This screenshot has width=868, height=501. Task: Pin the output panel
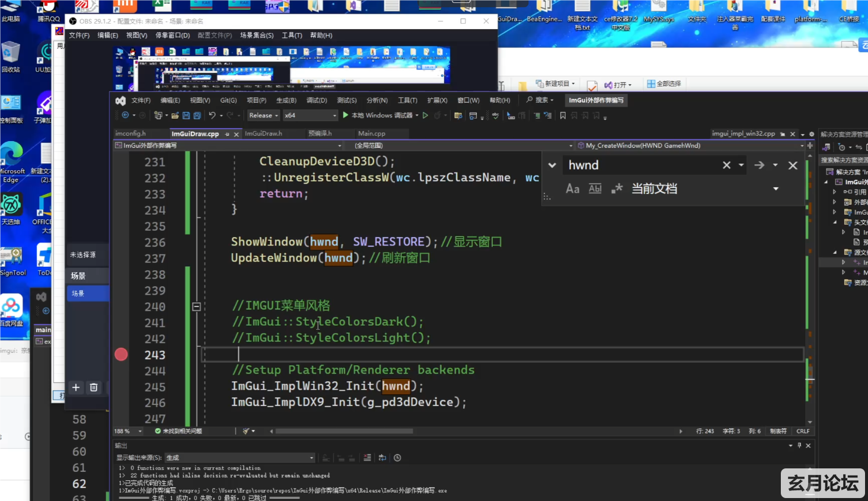coord(799,445)
